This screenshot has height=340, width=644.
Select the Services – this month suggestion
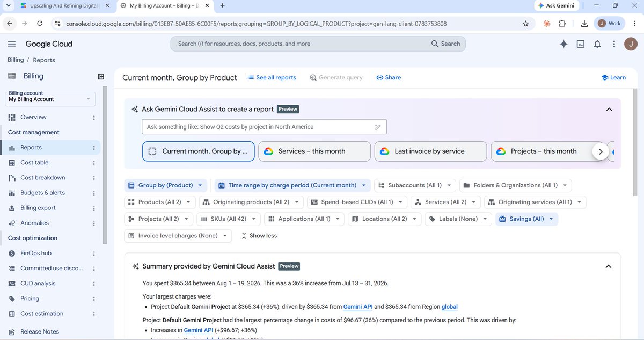pyautogui.click(x=314, y=151)
